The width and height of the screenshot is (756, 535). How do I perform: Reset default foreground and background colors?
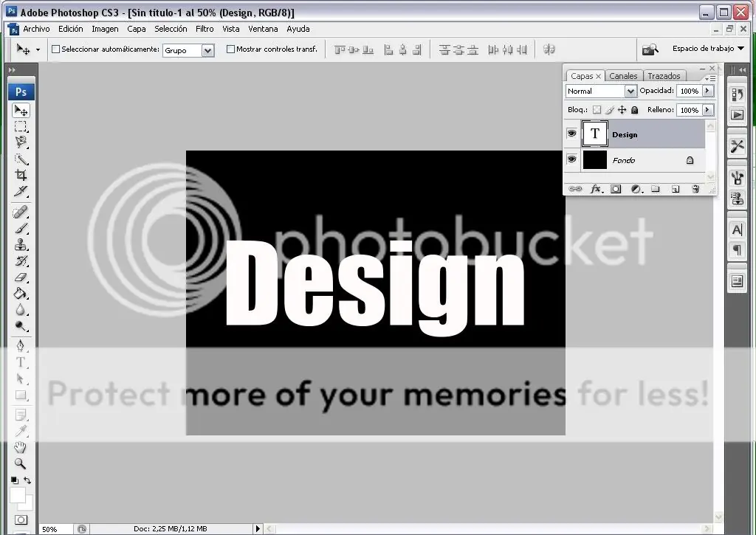click(15, 480)
